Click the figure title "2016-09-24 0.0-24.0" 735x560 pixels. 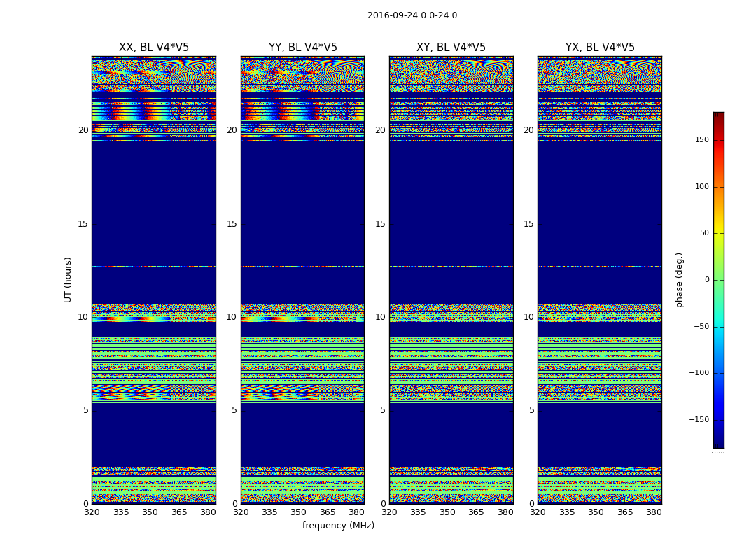(x=412, y=15)
